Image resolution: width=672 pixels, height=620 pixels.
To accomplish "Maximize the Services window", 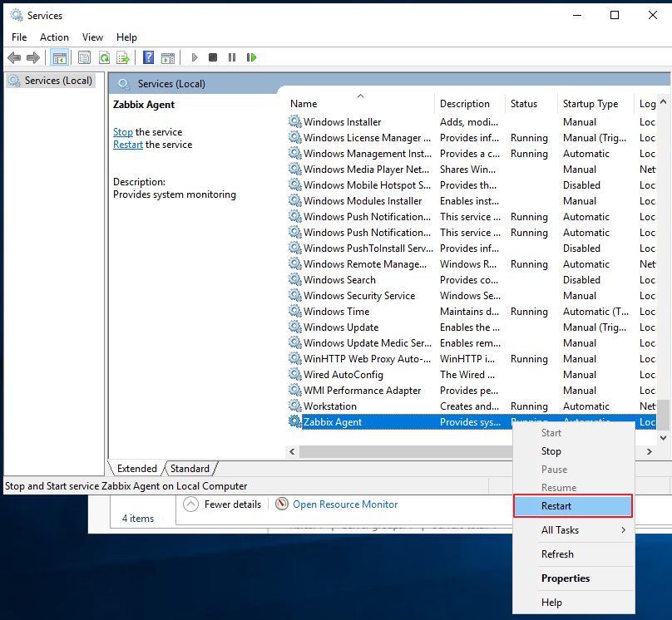I will click(x=614, y=16).
